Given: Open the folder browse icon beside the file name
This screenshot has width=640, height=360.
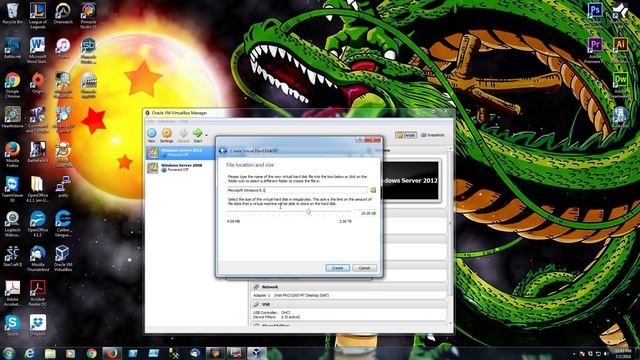Looking at the screenshot, I should 373,190.
